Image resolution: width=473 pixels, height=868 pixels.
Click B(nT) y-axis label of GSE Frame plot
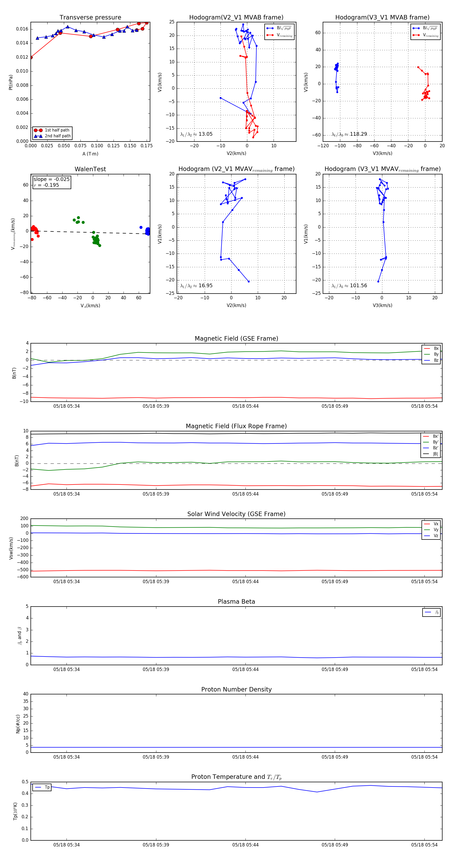(14, 373)
